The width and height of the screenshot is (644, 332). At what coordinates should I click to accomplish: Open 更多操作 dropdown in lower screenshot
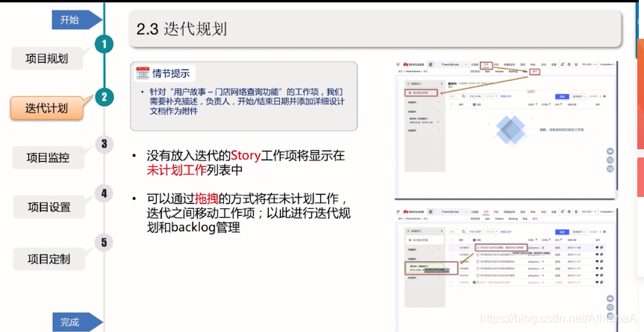click(x=578, y=232)
